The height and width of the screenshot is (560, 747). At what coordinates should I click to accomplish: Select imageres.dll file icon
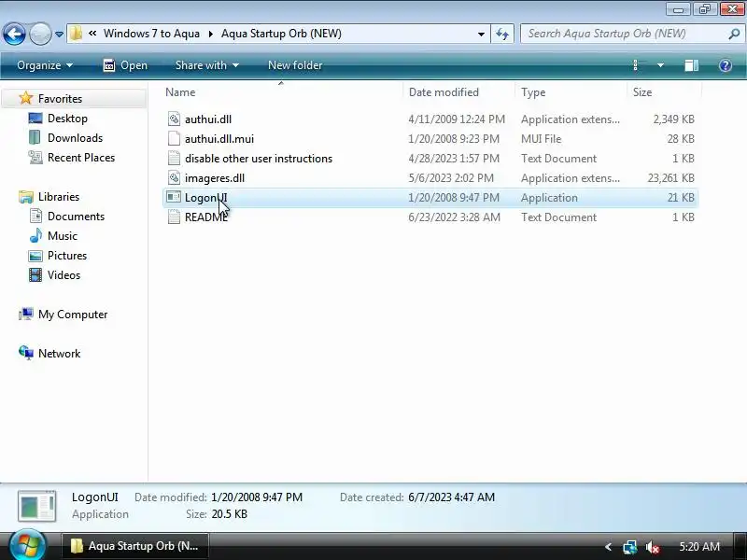click(x=174, y=177)
